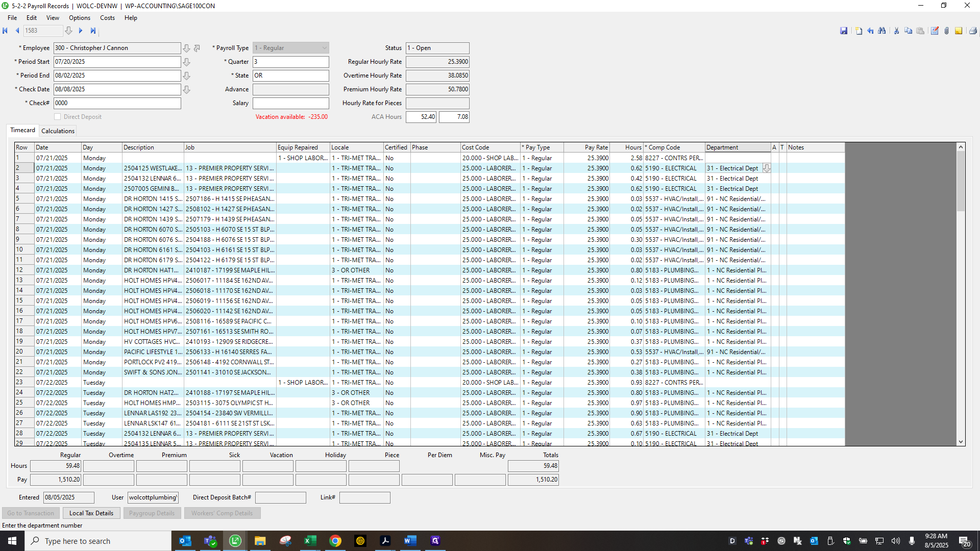Open Excel from the taskbar

[310, 541]
